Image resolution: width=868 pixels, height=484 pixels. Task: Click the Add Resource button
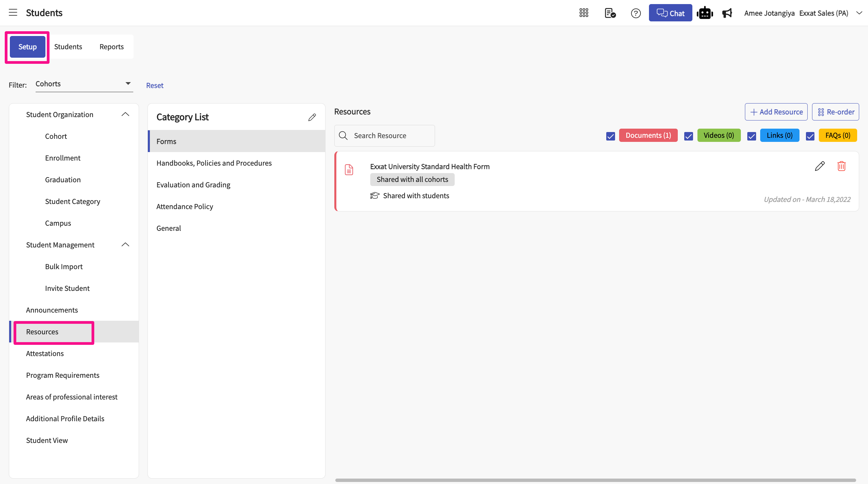point(776,112)
